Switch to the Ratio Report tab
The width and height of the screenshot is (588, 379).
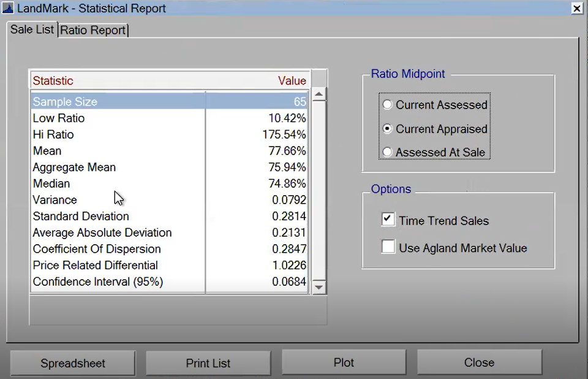point(92,29)
